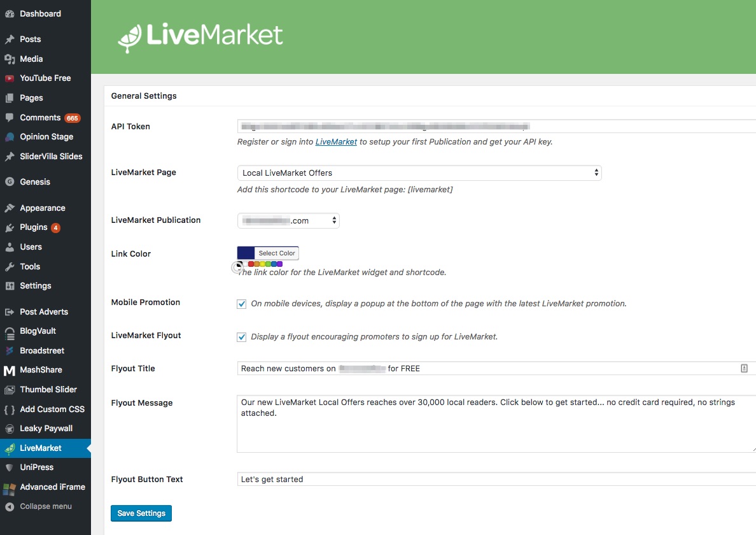The width and height of the screenshot is (756, 535).
Task: Click the BlogVault icon
Action: 9,333
